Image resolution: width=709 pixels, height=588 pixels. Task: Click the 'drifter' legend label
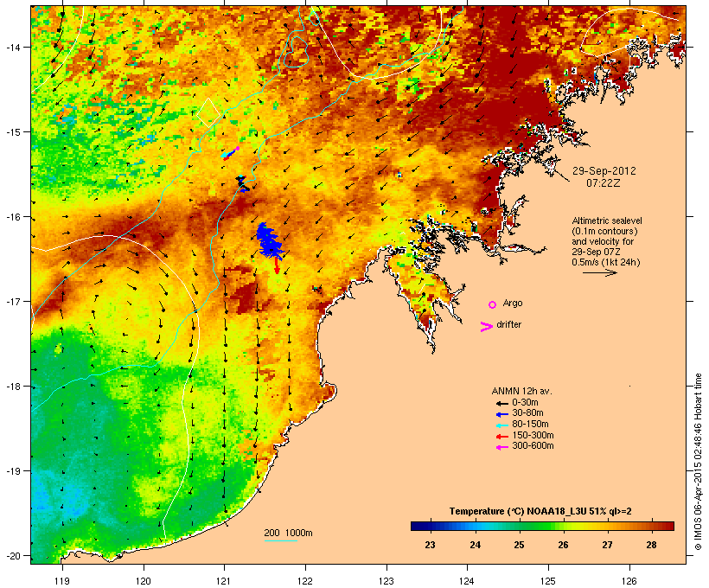pos(508,324)
